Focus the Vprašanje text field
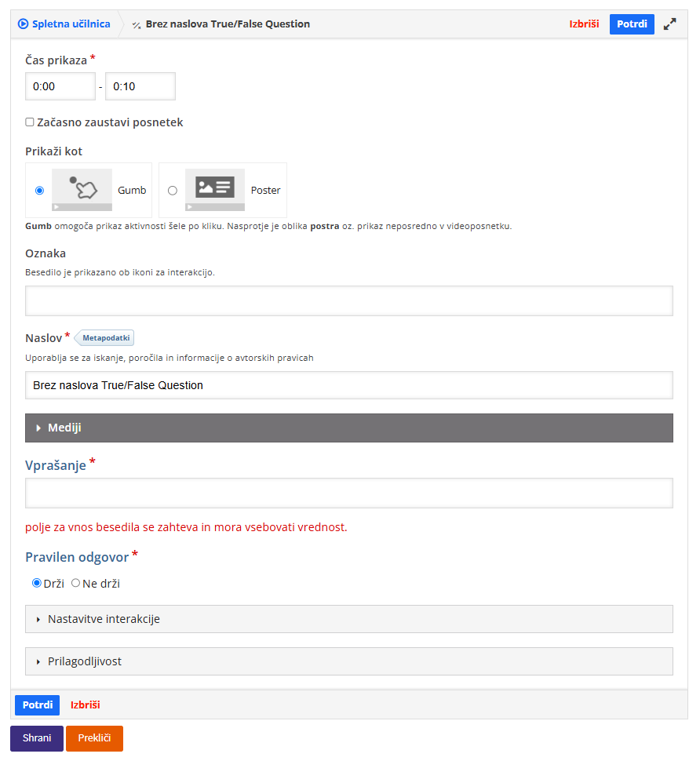 [x=348, y=493]
